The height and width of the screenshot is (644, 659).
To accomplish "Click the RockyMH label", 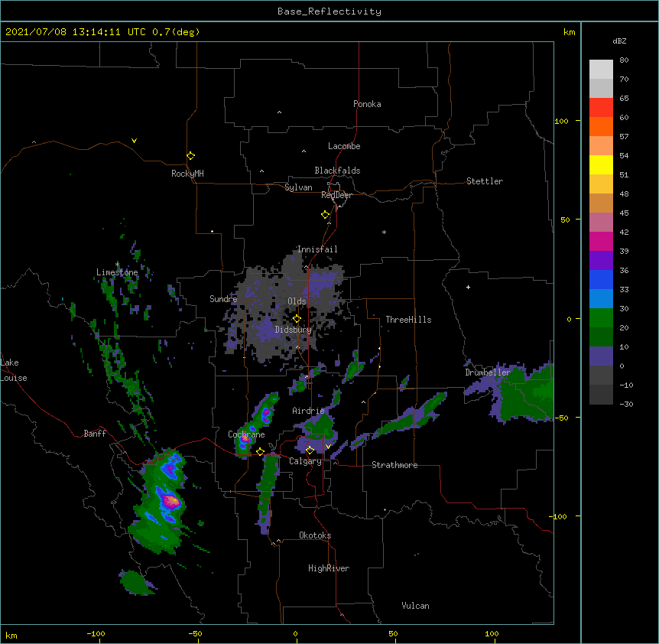I will point(187,174).
